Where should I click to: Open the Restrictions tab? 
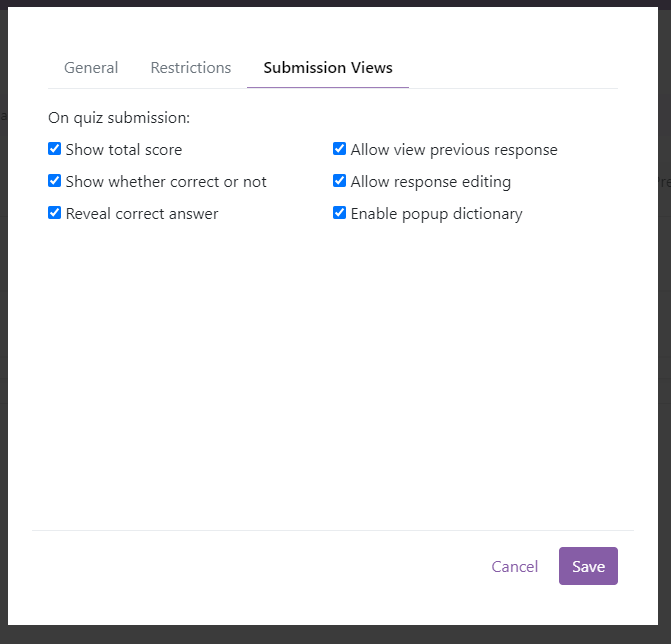click(191, 68)
